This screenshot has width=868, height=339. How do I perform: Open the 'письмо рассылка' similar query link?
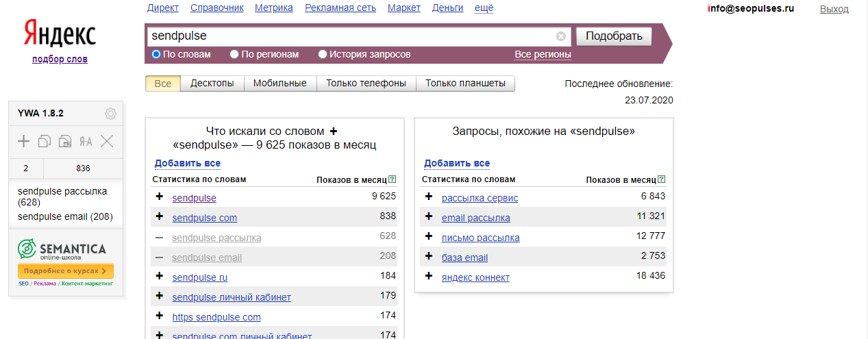coord(481,238)
